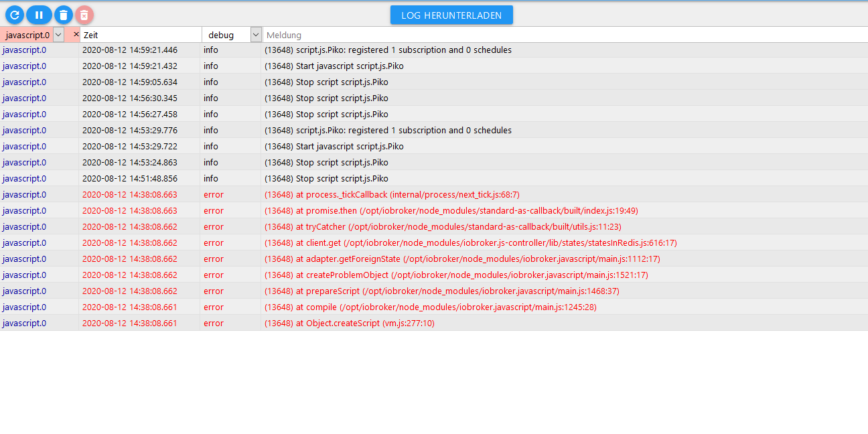Click the createProblemObject error message
This screenshot has height=434, width=868.
(x=456, y=275)
